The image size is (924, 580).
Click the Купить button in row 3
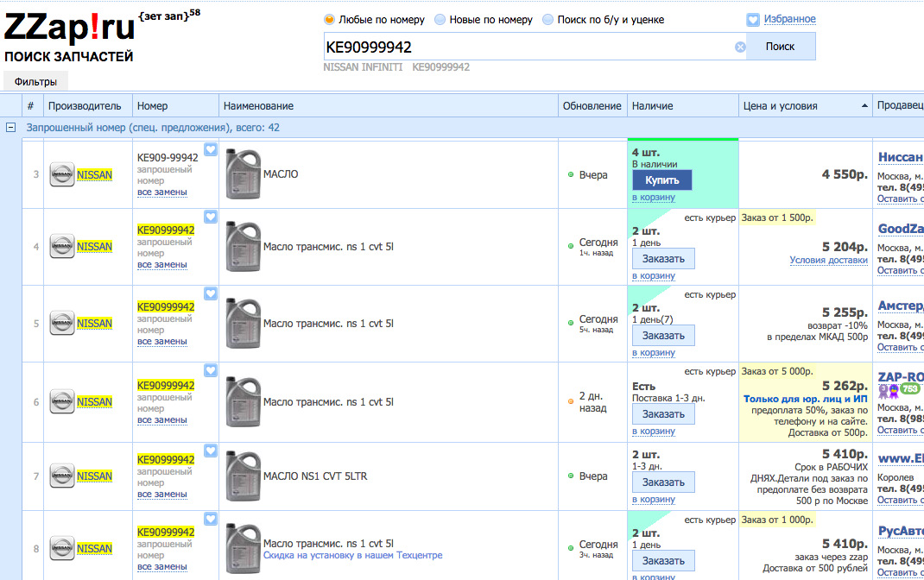point(662,180)
